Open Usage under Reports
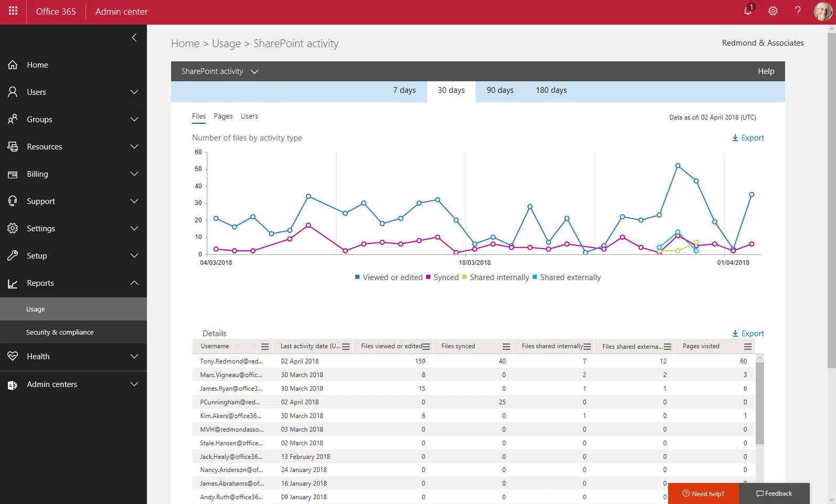This screenshot has height=504, width=836. click(x=73, y=309)
